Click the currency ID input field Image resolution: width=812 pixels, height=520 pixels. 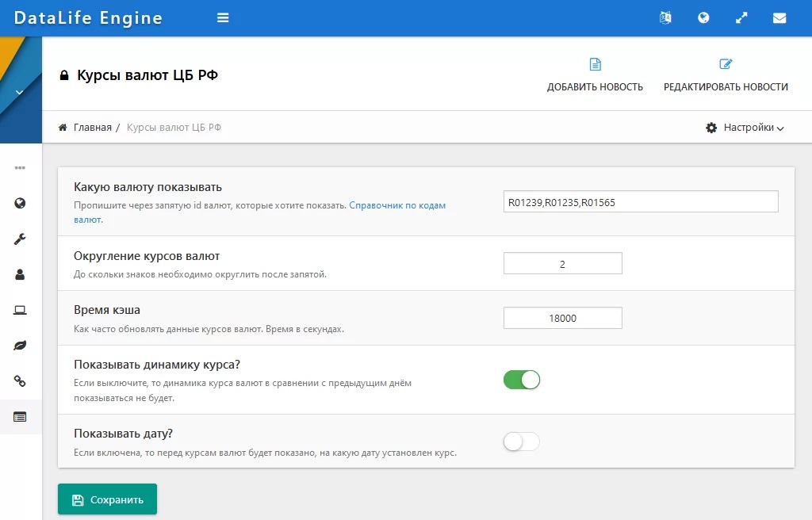pos(641,202)
